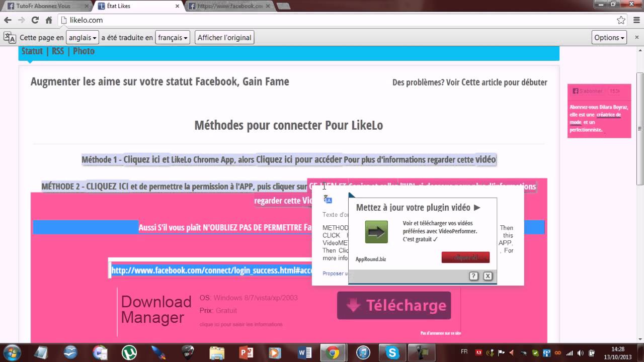Click the 'Proposer' link in the translate bubble
Image resolution: width=644 pixels, height=362 pixels.
(335, 274)
